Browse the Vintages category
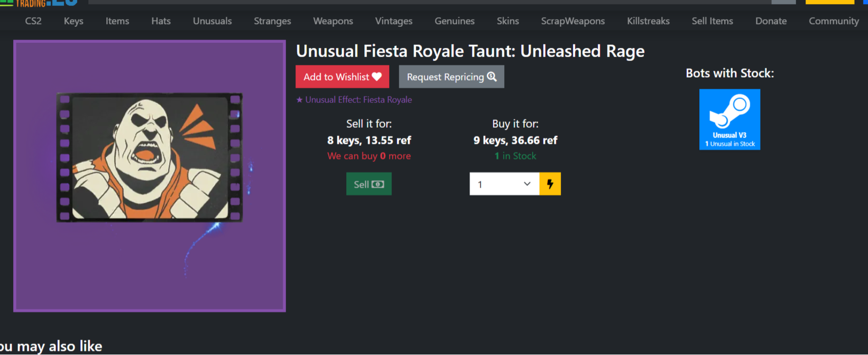This screenshot has height=355, width=868. click(394, 21)
